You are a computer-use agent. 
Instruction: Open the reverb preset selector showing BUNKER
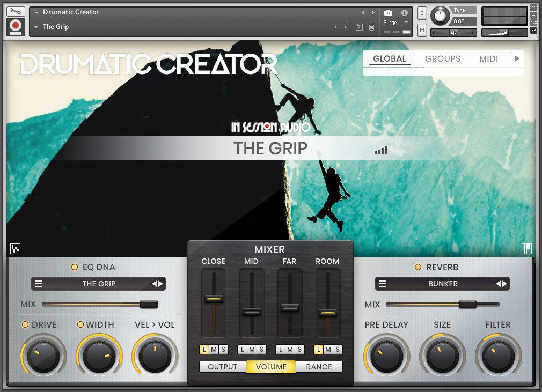click(442, 284)
